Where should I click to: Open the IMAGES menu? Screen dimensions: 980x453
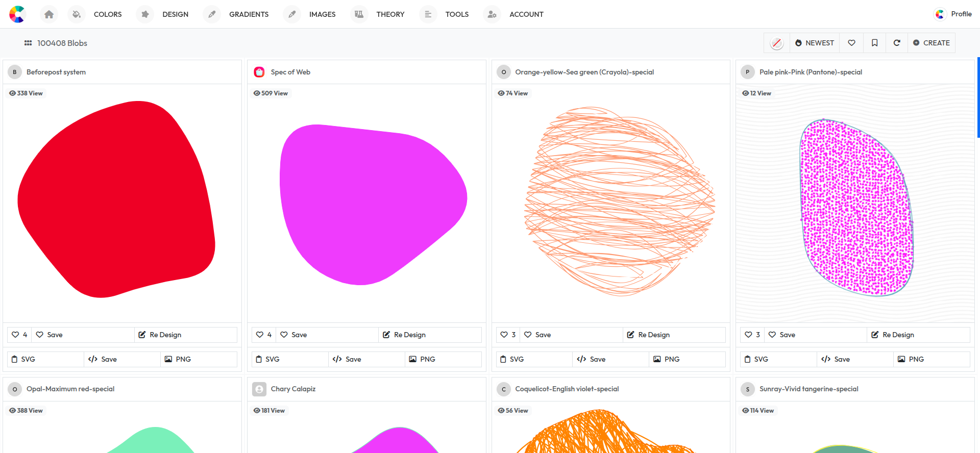click(x=323, y=14)
